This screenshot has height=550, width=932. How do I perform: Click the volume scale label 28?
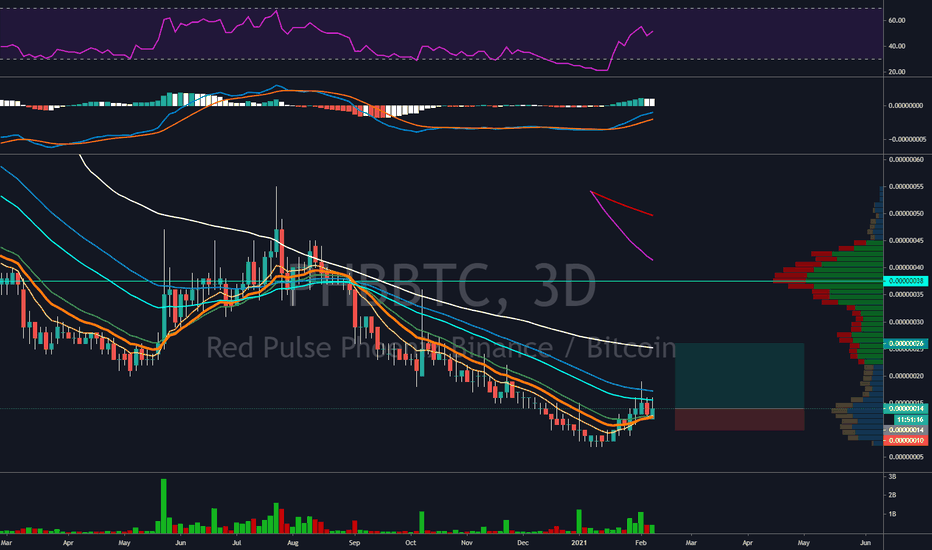coord(893,495)
